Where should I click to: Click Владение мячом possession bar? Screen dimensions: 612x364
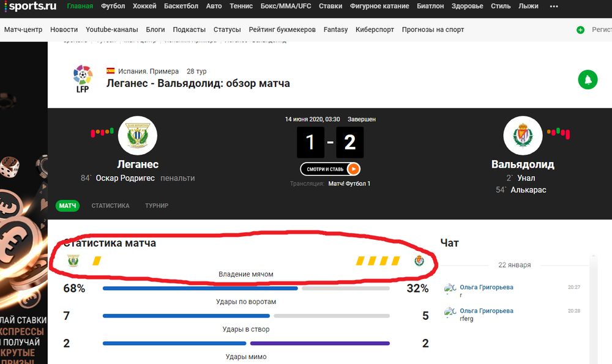point(246,288)
